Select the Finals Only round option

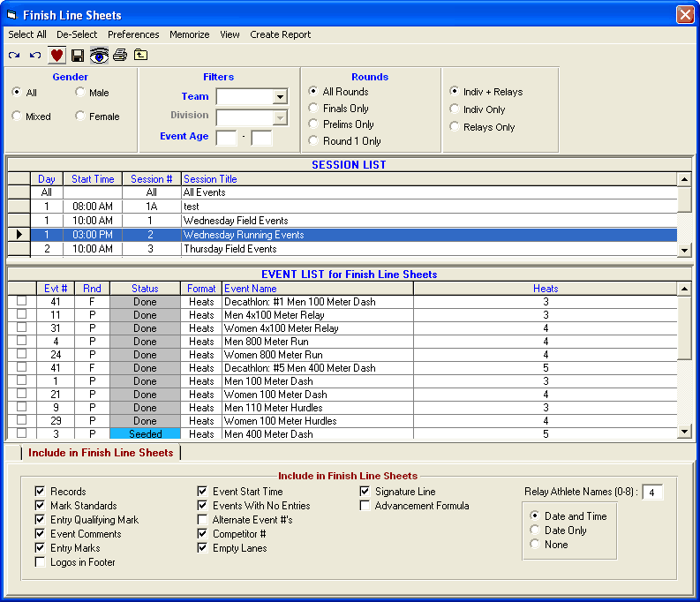click(x=313, y=109)
